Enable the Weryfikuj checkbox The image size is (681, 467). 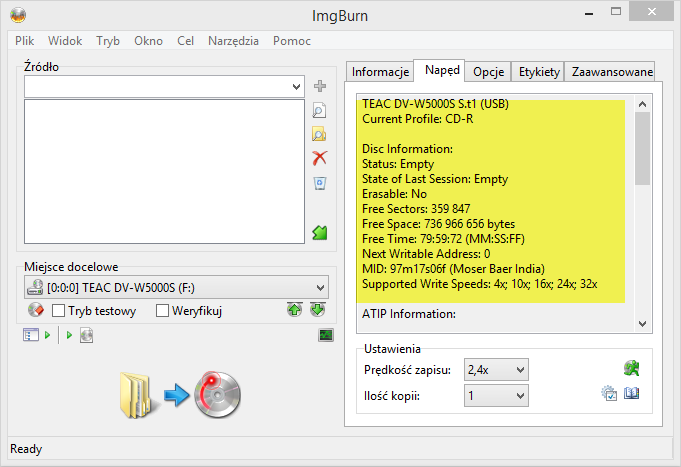pos(162,311)
